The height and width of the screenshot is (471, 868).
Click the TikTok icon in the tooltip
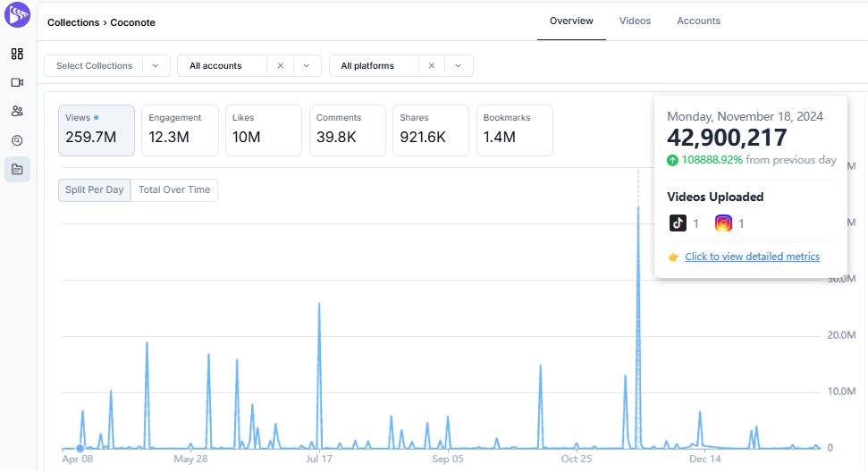(678, 223)
